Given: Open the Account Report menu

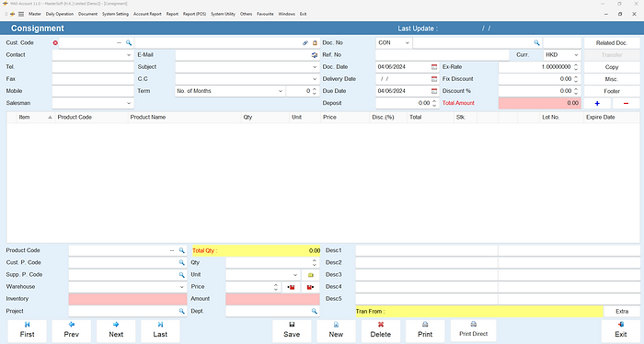Looking at the screenshot, I should pos(147,14).
